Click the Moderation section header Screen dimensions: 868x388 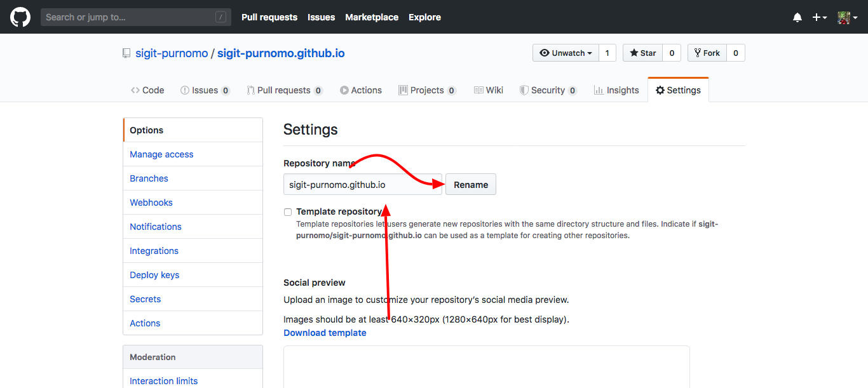click(x=193, y=357)
